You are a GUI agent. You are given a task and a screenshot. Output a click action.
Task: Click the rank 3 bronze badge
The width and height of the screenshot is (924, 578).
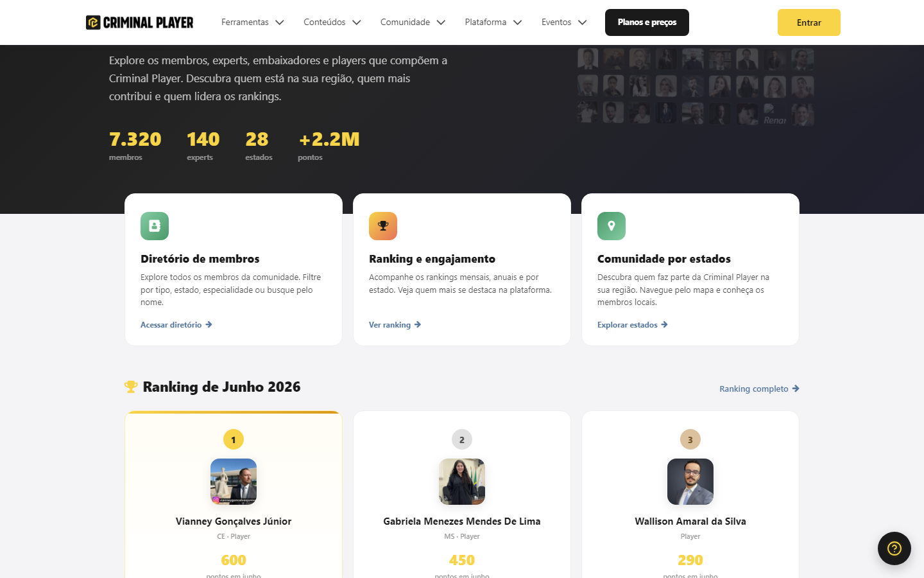[690, 439]
